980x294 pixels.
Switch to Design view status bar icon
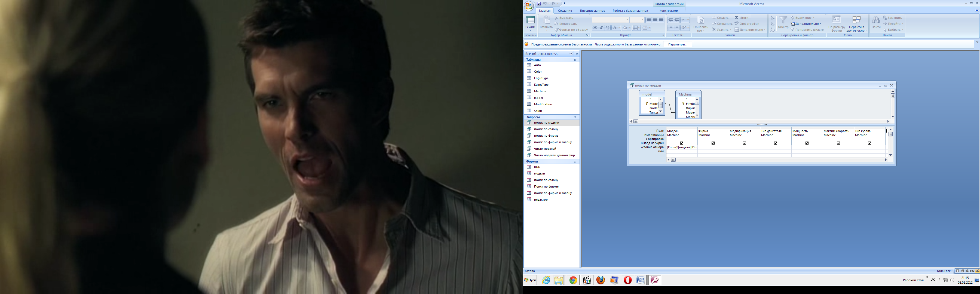(x=977, y=271)
